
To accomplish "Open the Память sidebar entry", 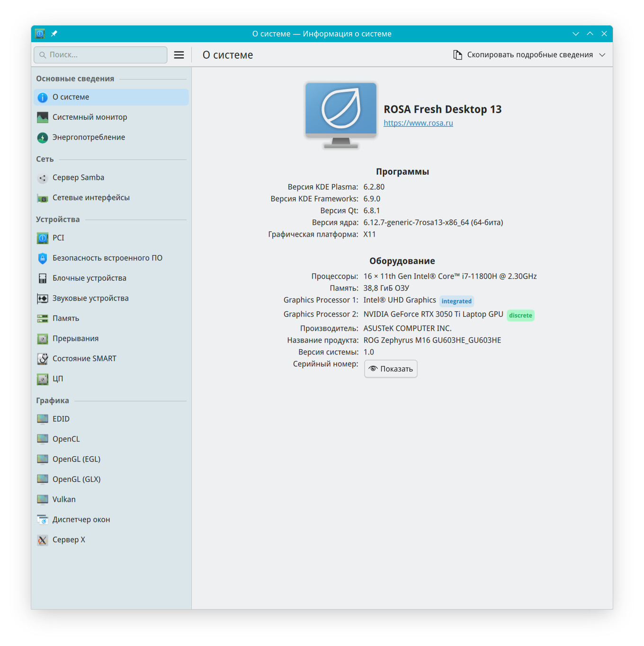I will tap(111, 319).
